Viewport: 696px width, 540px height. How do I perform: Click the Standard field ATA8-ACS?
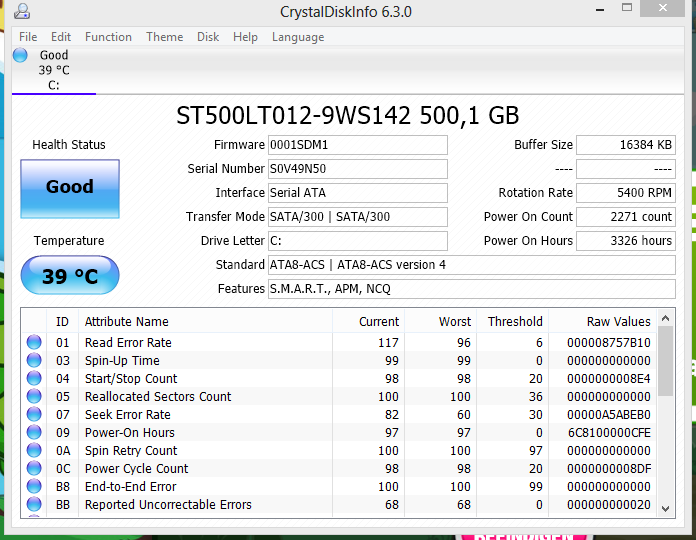[472, 265]
